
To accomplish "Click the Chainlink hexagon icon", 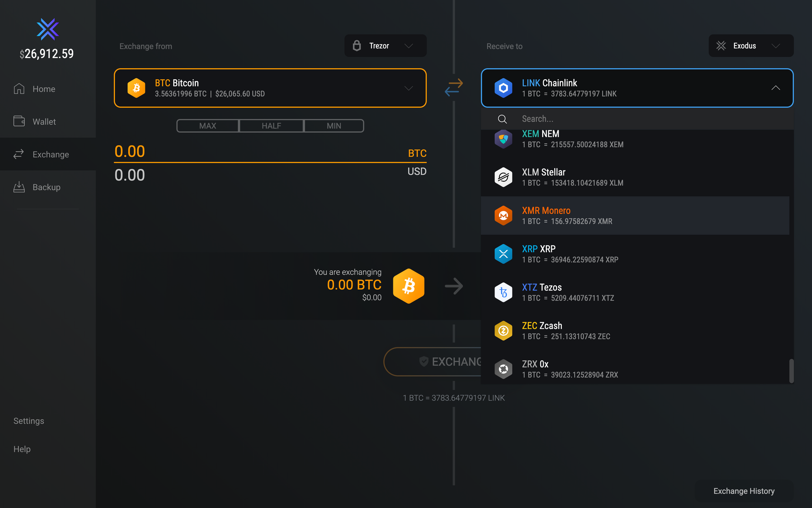I will pyautogui.click(x=503, y=88).
